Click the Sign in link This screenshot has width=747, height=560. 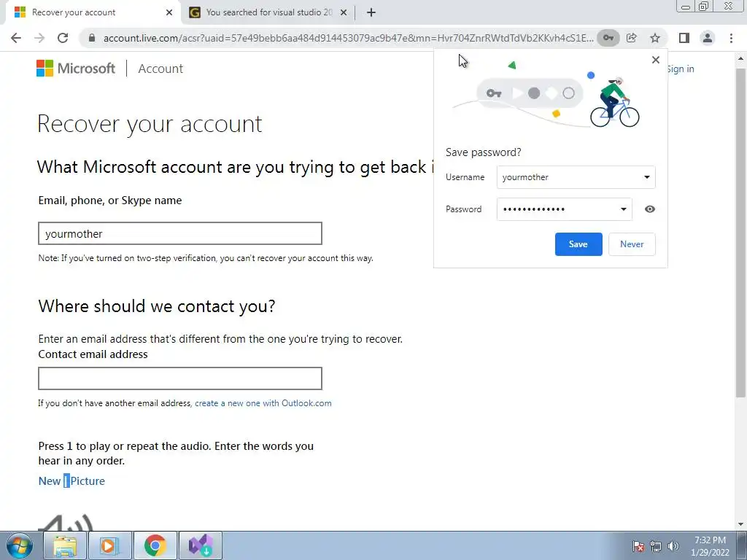pyautogui.click(x=681, y=69)
